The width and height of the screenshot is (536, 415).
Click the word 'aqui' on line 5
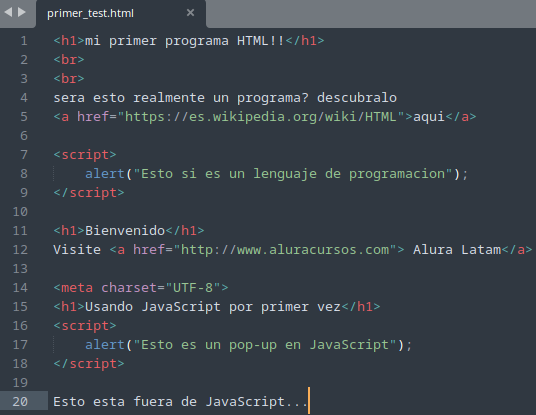click(x=429, y=117)
